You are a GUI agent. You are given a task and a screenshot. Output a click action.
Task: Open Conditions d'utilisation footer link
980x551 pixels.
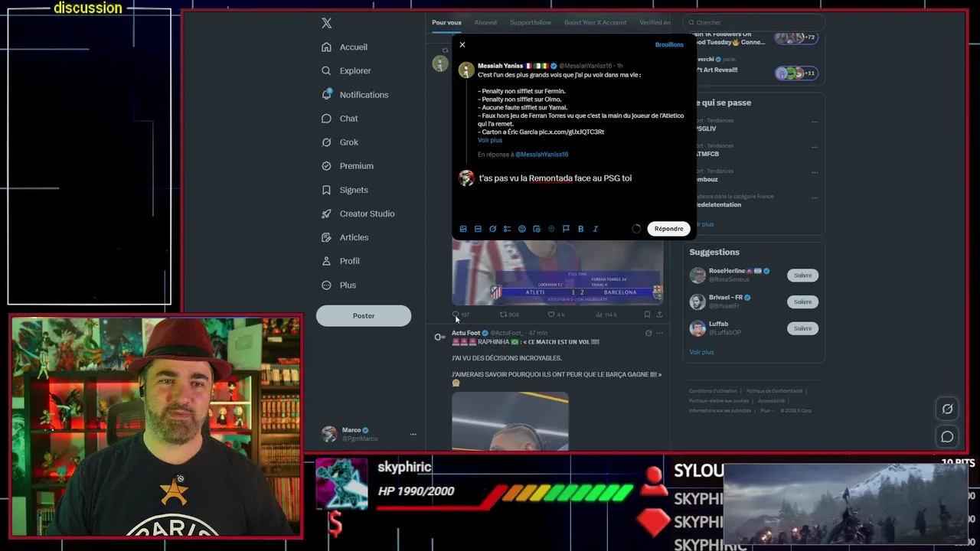point(713,391)
